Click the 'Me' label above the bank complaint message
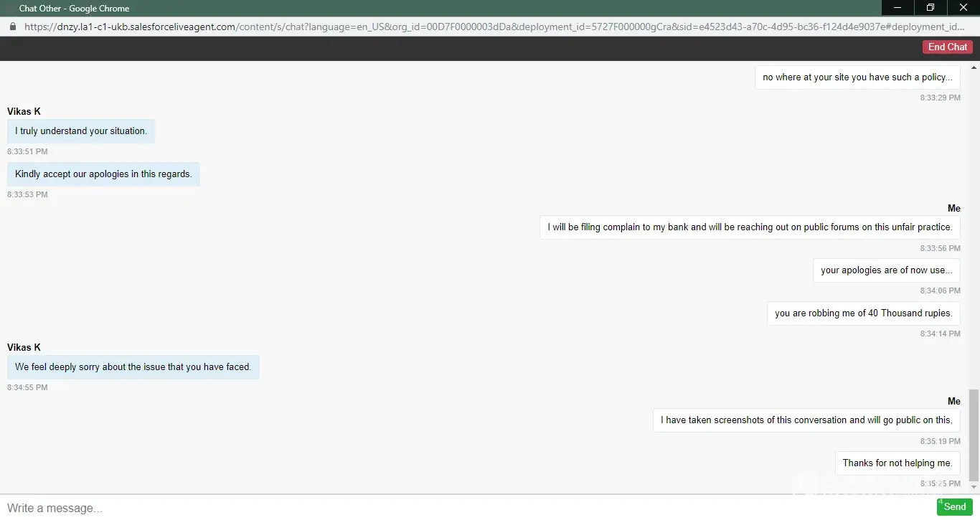This screenshot has width=980, height=520. tap(953, 208)
